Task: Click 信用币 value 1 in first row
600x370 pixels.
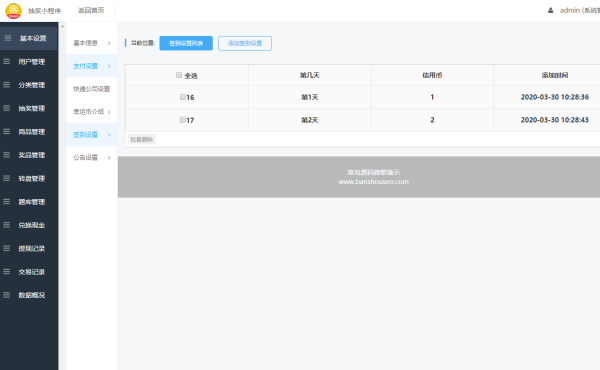Action: point(432,97)
